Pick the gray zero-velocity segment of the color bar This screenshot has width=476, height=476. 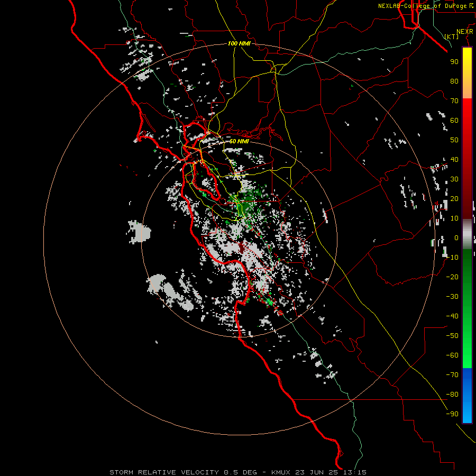pos(467,234)
